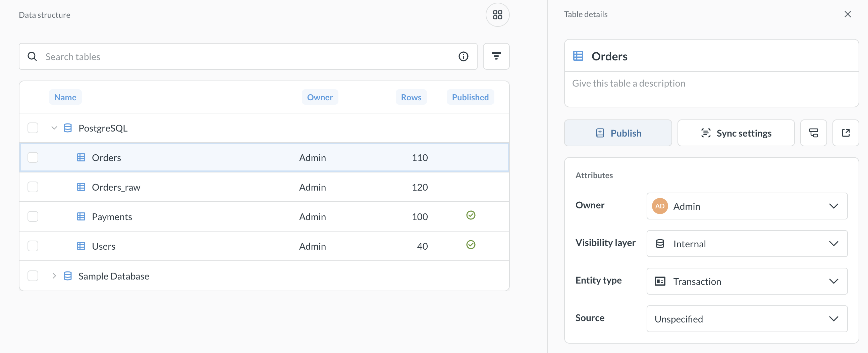The image size is (868, 353).
Task: Open the table filter options icon
Action: pyautogui.click(x=496, y=56)
